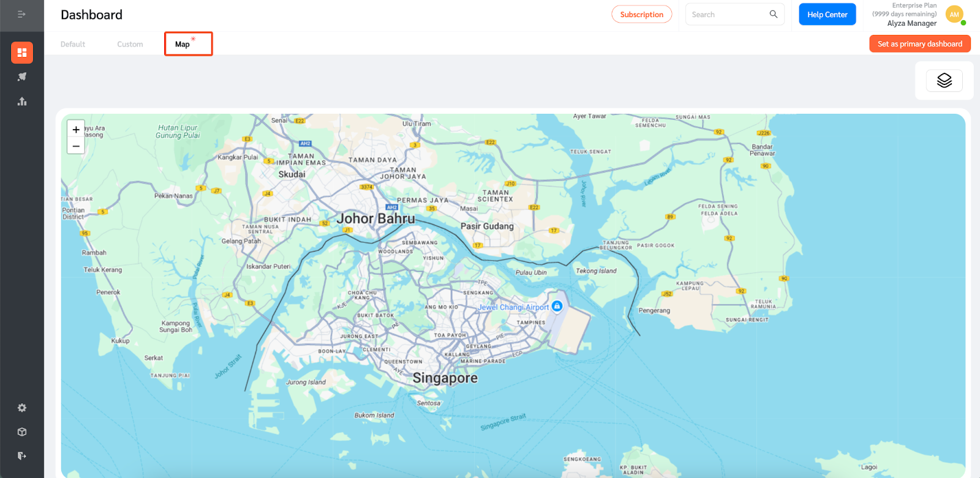The height and width of the screenshot is (478, 980).
Task: Click Teluk Kerang label on the map
Action: 103,269
